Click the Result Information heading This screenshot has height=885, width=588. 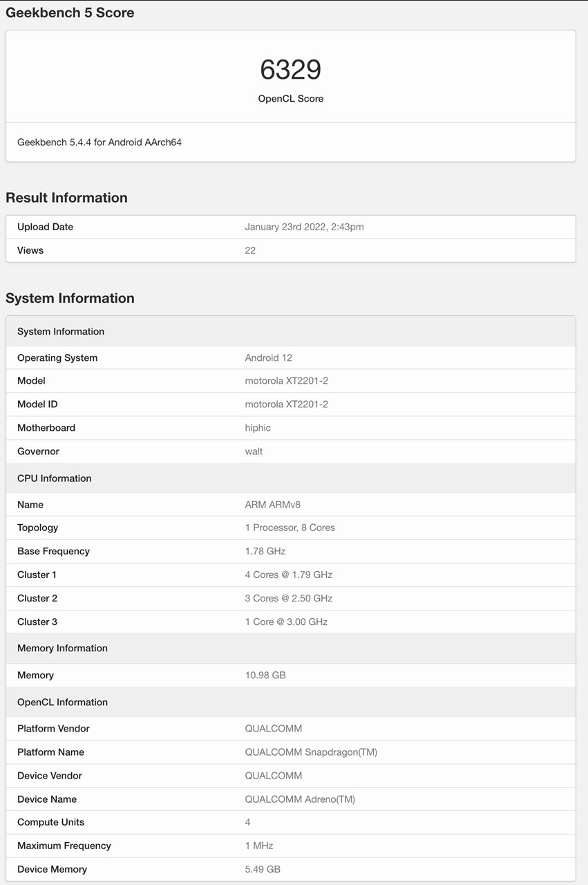[66, 198]
